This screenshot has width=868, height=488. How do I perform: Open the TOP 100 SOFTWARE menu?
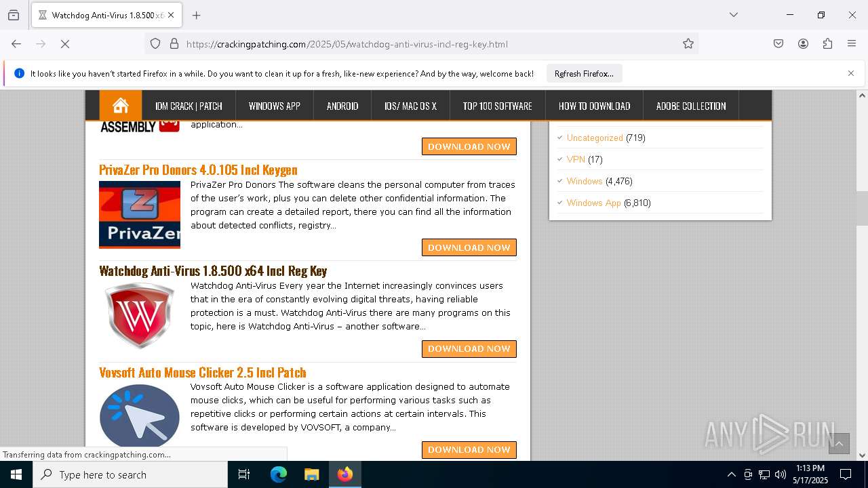[497, 106]
